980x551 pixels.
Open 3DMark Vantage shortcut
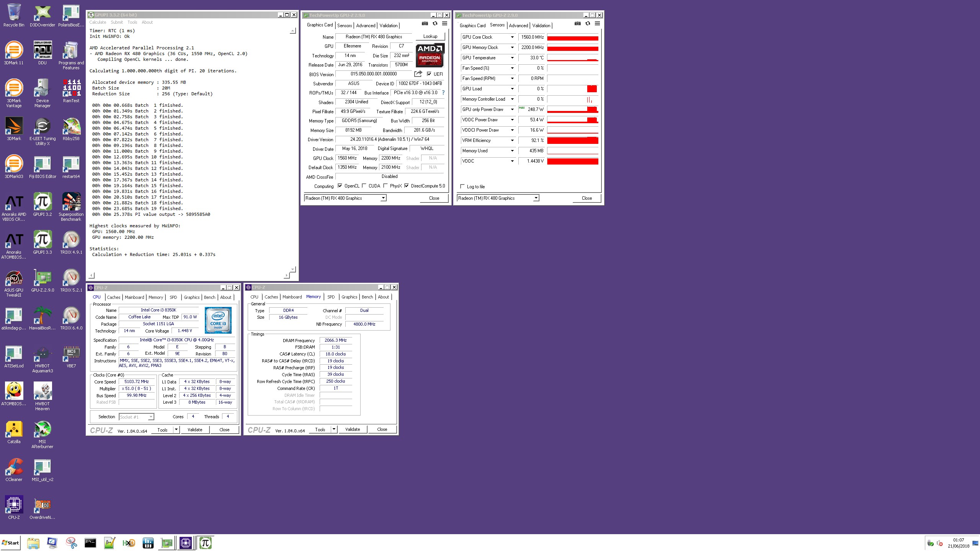pyautogui.click(x=14, y=93)
